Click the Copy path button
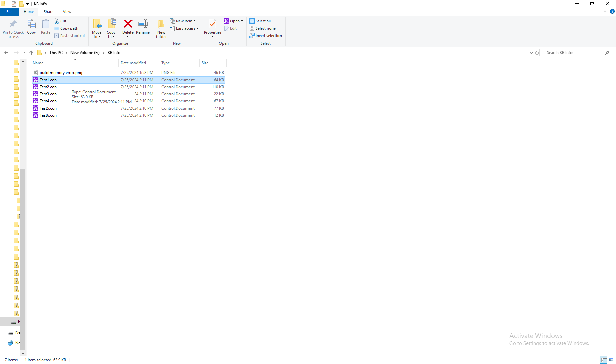This screenshot has width=616, height=364. (66, 28)
